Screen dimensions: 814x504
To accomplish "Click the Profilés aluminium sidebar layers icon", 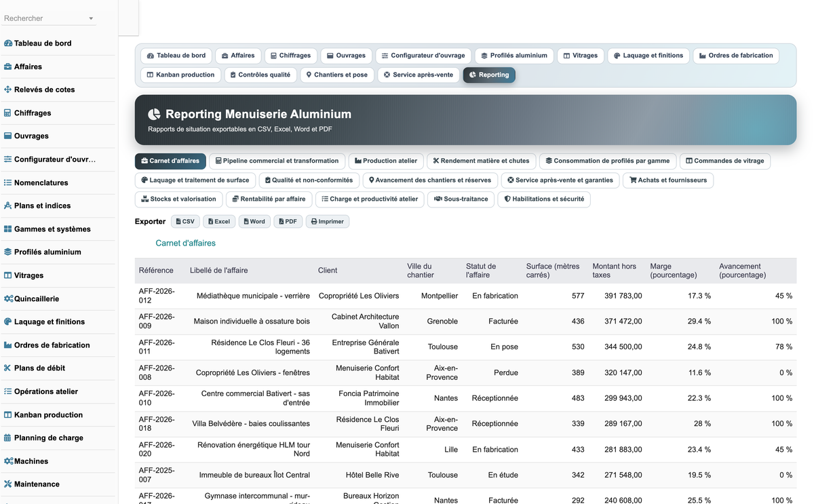I will [x=8, y=252].
